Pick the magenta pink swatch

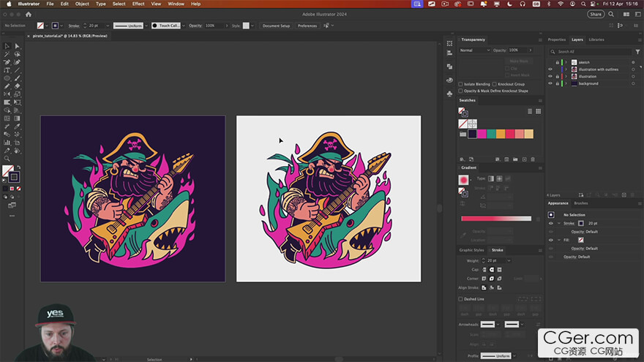482,134
